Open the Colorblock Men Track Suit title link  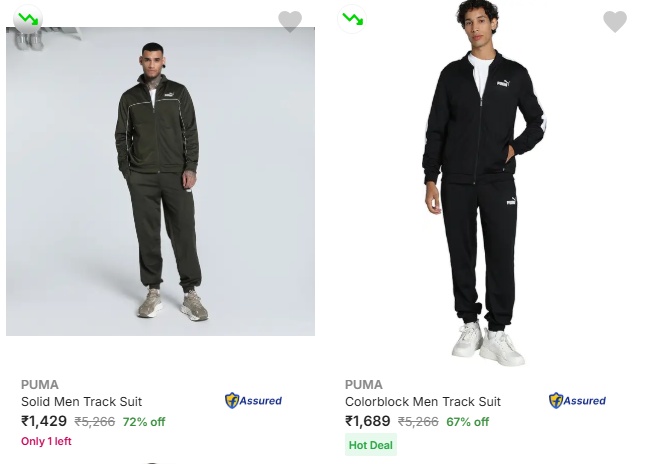(x=423, y=402)
